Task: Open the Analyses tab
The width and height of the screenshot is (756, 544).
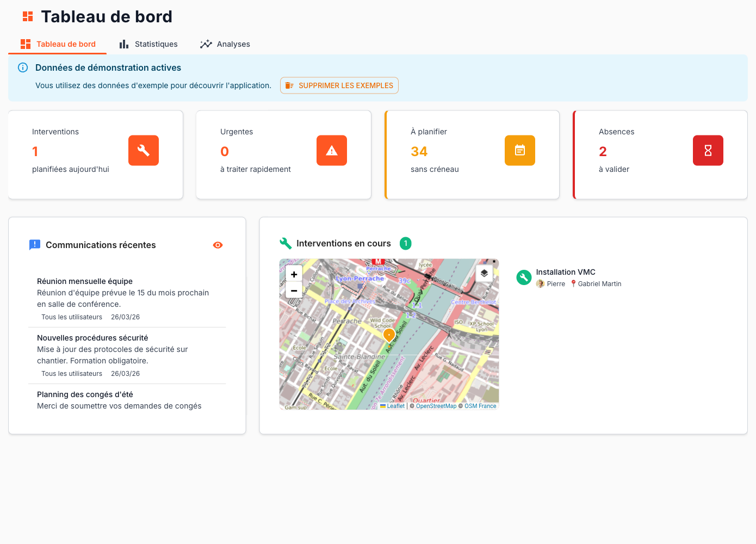Action: pyautogui.click(x=225, y=44)
